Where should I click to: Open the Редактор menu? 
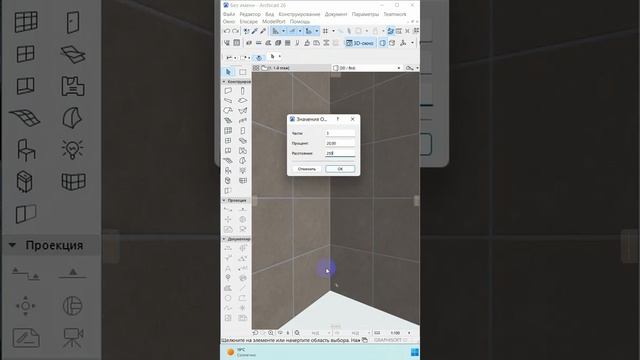249,14
